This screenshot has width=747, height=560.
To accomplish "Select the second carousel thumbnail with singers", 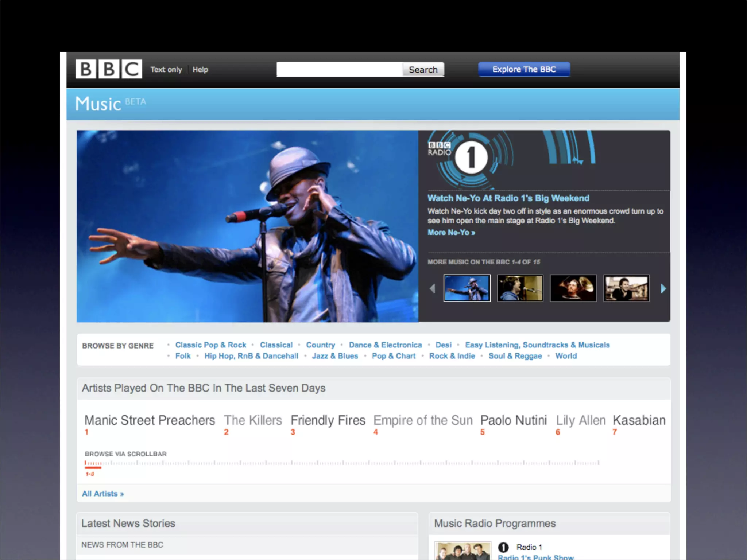I will tap(520, 288).
